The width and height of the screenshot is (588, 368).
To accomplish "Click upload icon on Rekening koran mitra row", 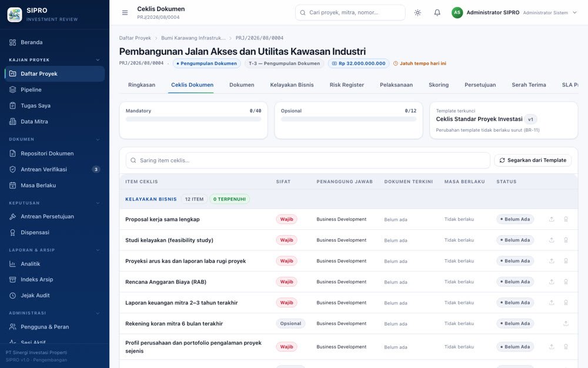I will coord(566,323).
